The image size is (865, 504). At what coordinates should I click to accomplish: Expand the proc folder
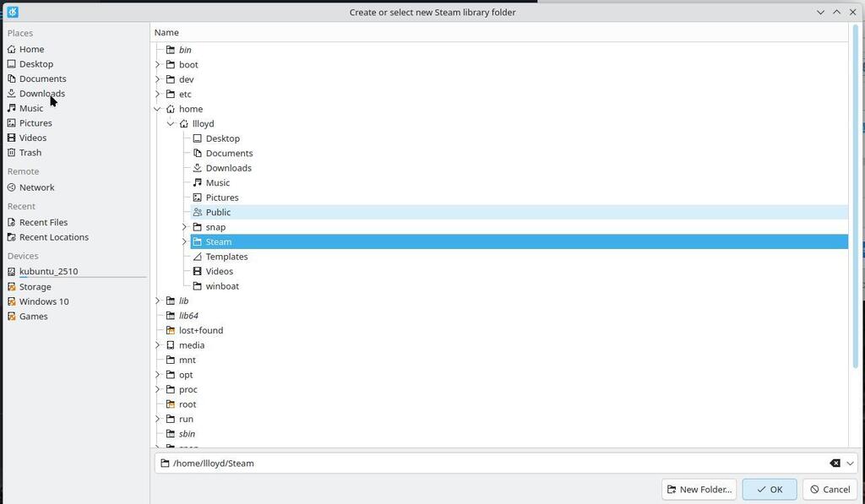tap(158, 389)
